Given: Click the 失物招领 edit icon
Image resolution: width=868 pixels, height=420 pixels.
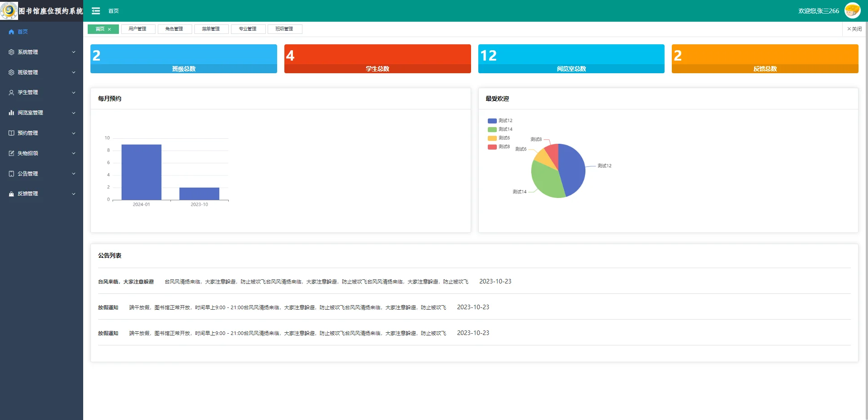Looking at the screenshot, I should (x=11, y=153).
